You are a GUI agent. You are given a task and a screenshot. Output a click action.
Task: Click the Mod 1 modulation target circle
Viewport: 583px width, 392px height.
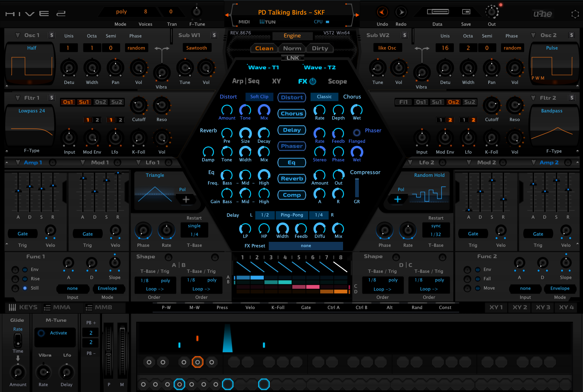[x=117, y=162]
